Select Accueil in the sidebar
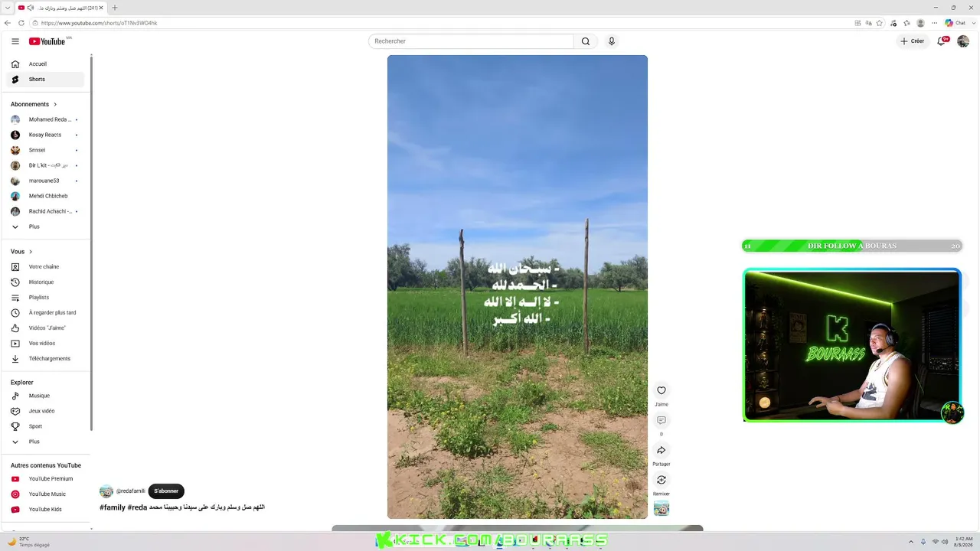 [45, 64]
